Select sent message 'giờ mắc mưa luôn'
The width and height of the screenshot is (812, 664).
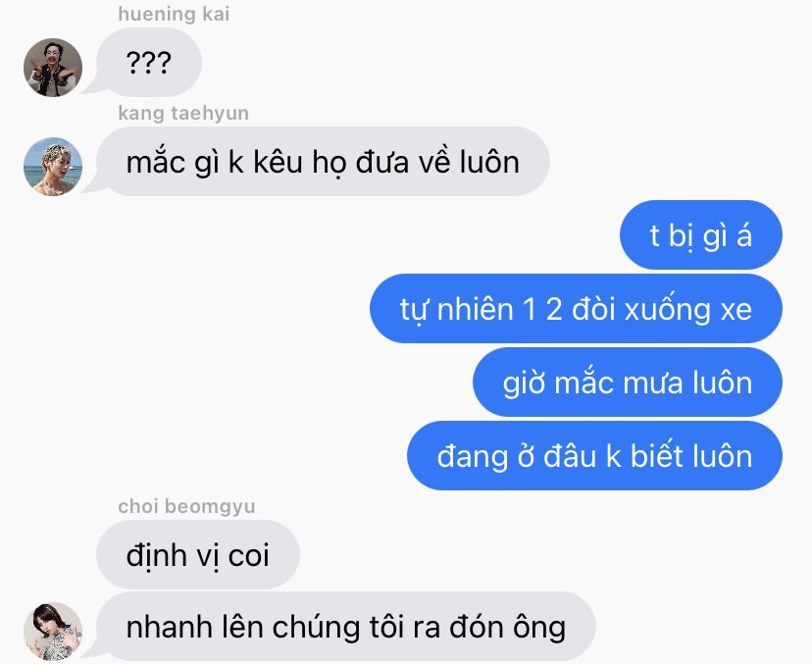pos(627,383)
